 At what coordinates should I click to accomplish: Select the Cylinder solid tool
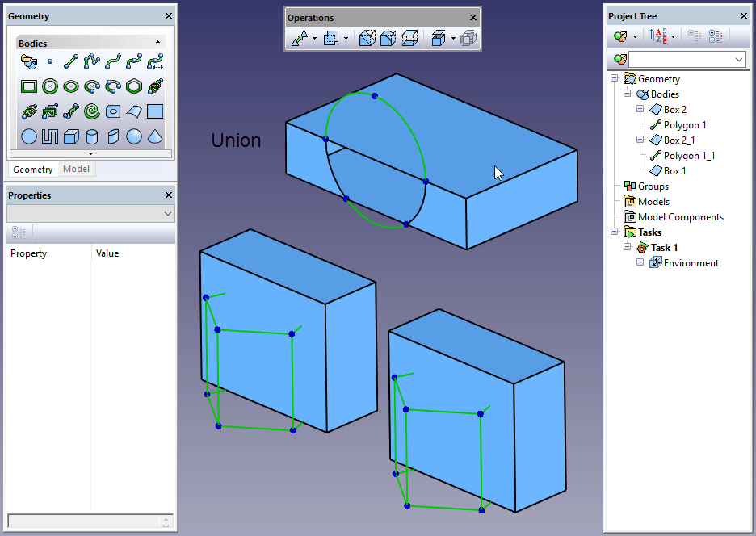coord(92,136)
